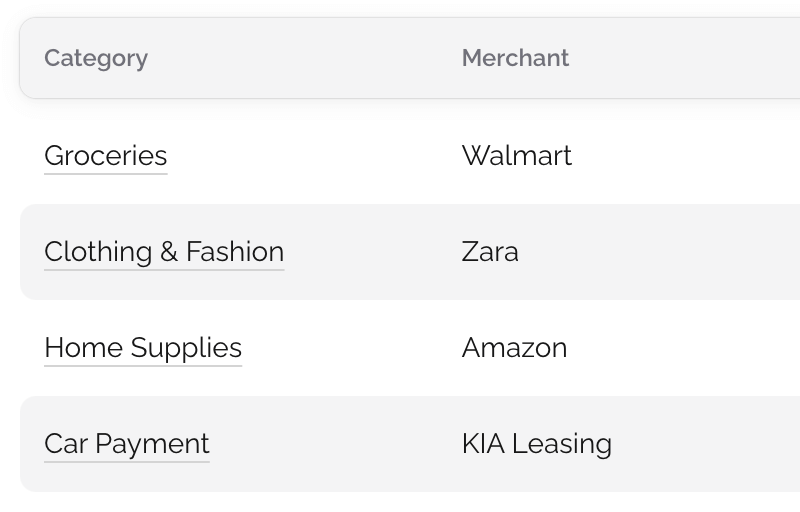Click the Zara merchant cell
This screenshot has height=512, width=800.
pyautogui.click(x=490, y=252)
